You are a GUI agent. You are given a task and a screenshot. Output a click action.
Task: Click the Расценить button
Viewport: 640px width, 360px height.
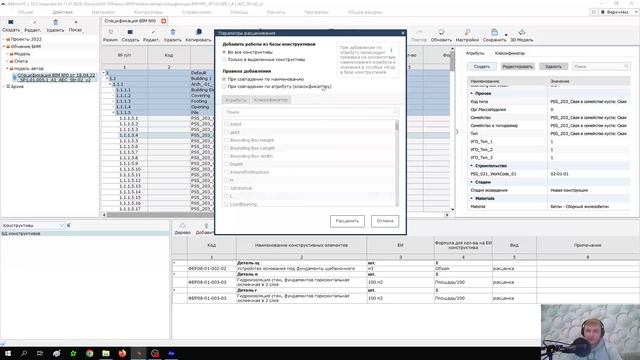coord(347,221)
